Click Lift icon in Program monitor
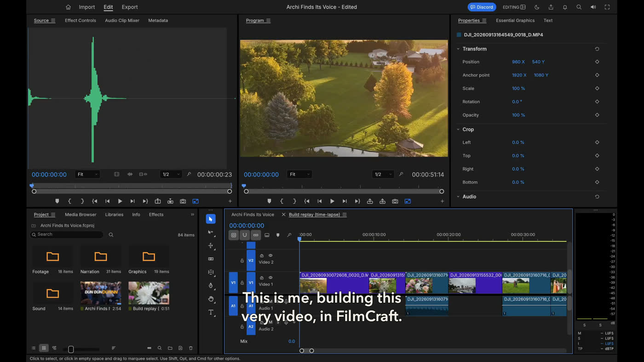This screenshot has width=644, height=362. 370,201
